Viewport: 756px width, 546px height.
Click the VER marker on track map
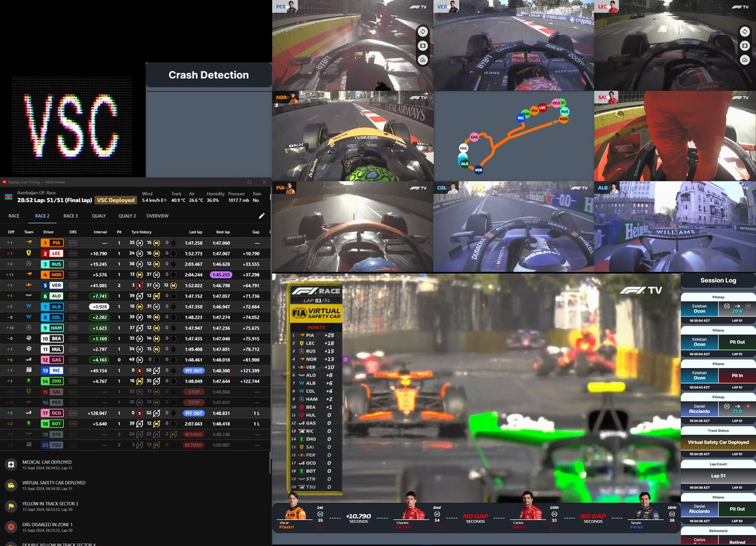click(478, 170)
